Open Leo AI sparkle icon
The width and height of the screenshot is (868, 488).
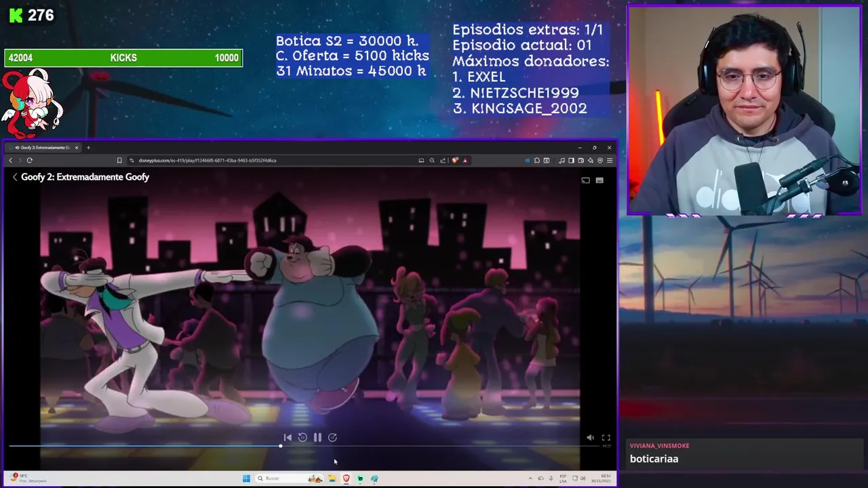pyautogui.click(x=590, y=161)
